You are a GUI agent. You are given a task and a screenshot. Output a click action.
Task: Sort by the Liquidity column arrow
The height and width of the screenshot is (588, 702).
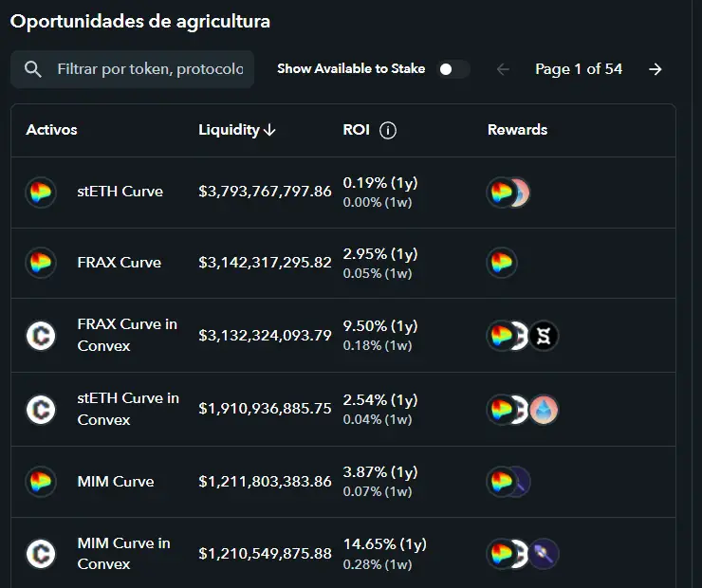[x=270, y=131]
